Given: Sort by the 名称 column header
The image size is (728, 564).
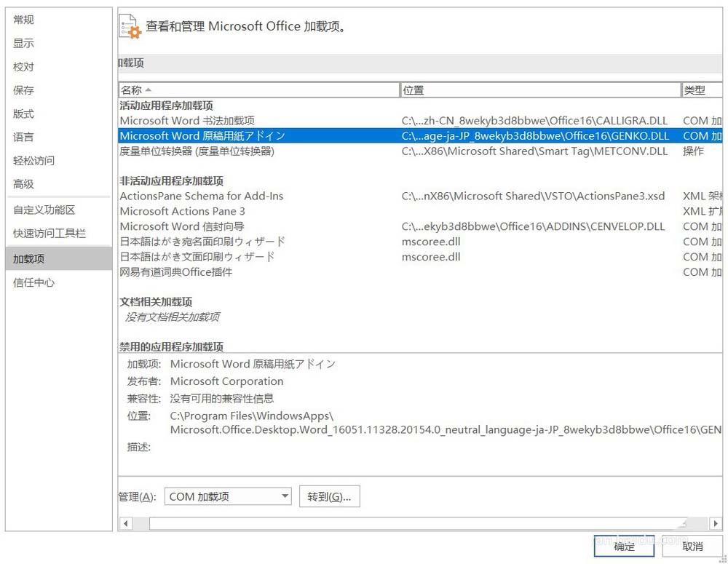Looking at the screenshot, I should (x=258, y=90).
